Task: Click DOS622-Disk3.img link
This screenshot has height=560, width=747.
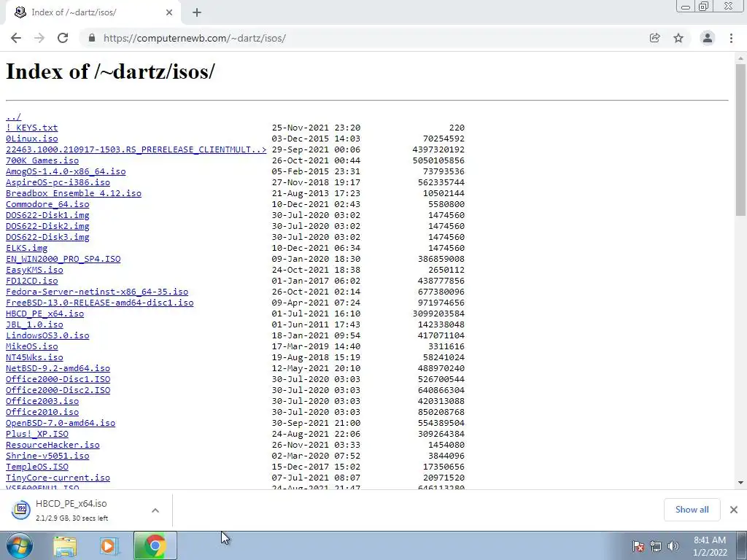Action: click(47, 237)
